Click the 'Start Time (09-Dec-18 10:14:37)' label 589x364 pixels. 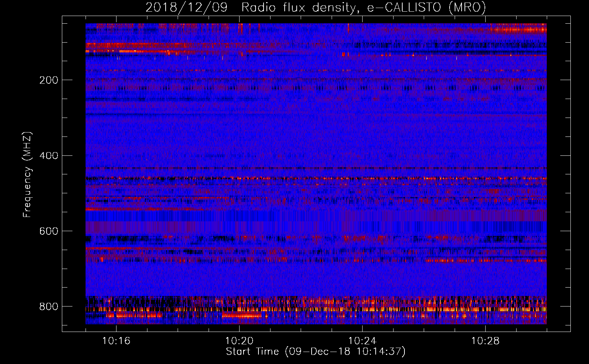316,352
